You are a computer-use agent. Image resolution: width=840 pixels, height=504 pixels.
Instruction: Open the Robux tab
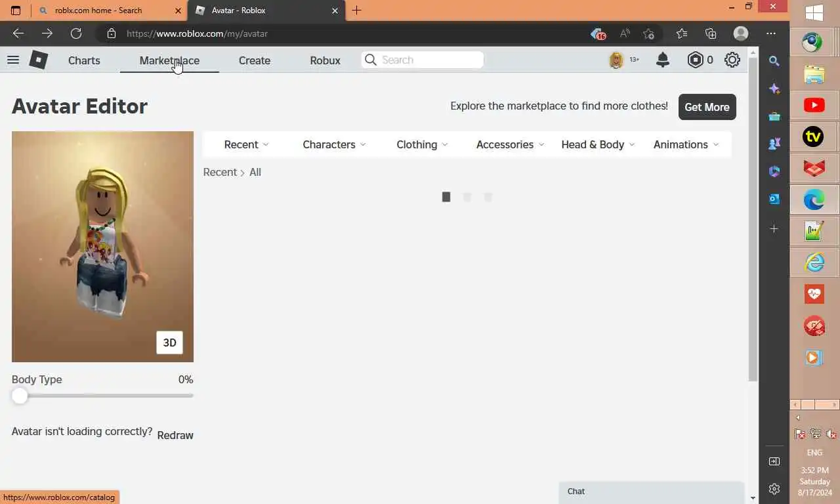[x=325, y=60]
